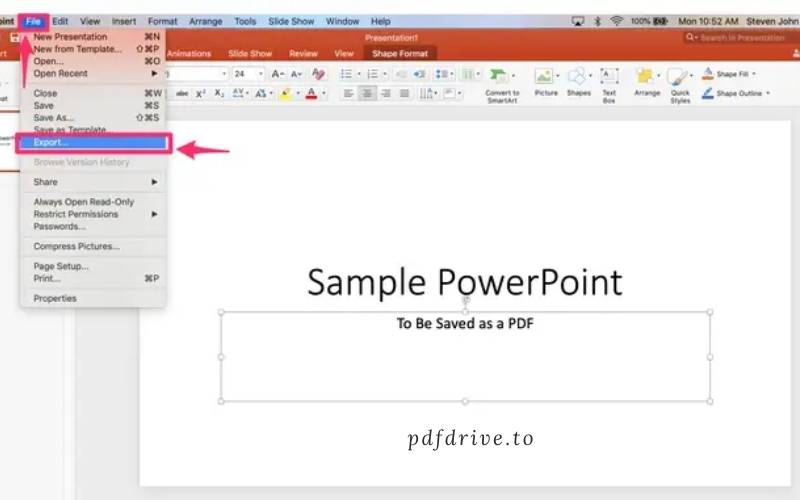Apply numbered list formatting
The height and width of the screenshot is (500, 800).
(373, 74)
